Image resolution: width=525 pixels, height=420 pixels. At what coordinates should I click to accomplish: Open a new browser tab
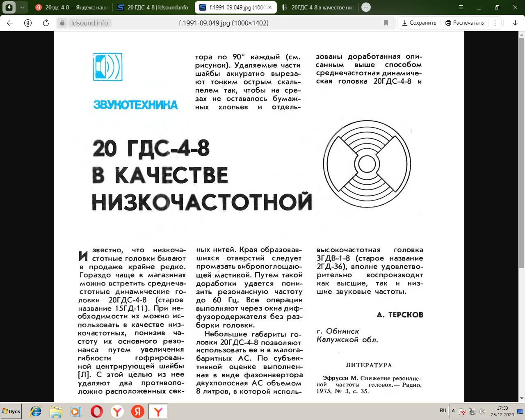pyautogui.click(x=366, y=7)
